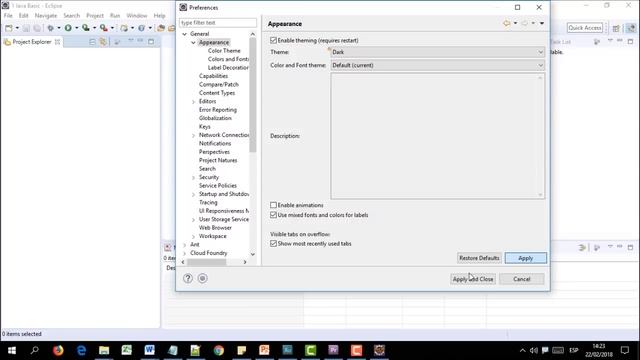Click the Eclipse icon in the taskbar
Screen dimensions: 640x360
[379, 350]
